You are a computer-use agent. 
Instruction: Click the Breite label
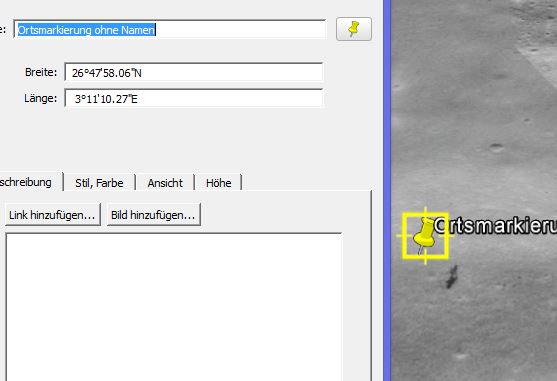41,72
